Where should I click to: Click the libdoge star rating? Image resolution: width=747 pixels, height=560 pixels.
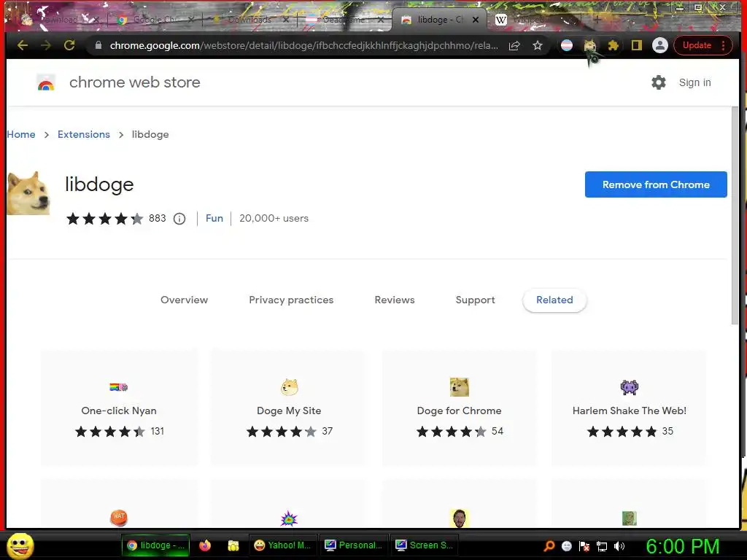pos(105,219)
